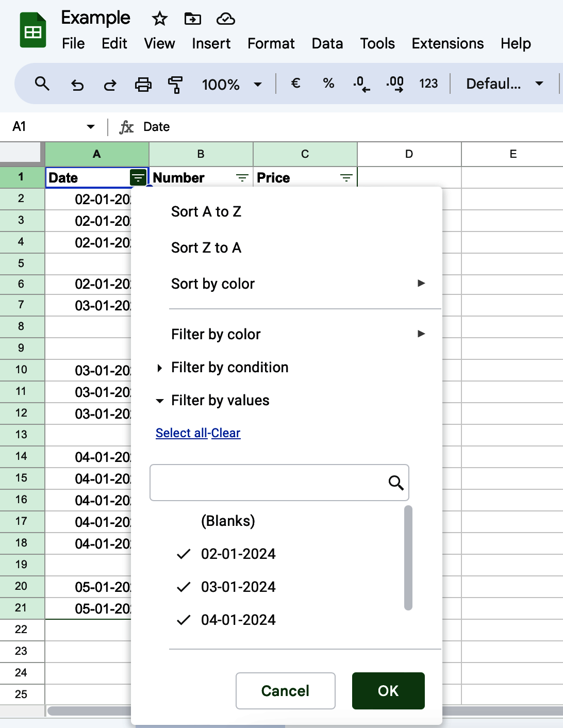
Task: Increase decimal places
Action: [394, 84]
